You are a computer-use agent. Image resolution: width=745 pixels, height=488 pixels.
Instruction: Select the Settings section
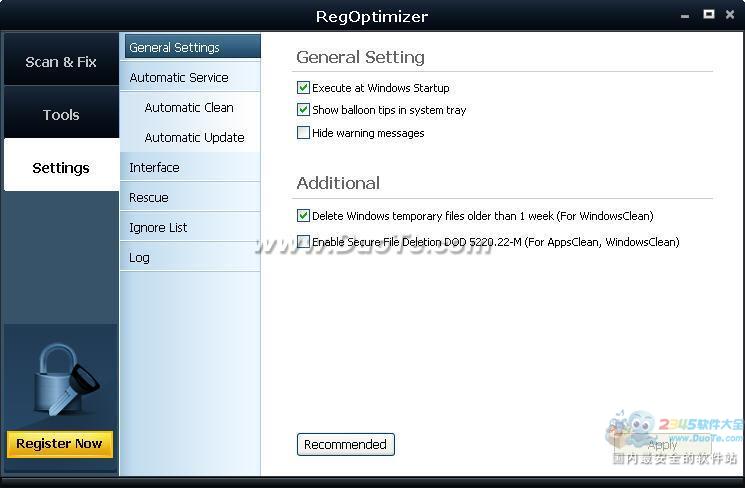point(61,165)
